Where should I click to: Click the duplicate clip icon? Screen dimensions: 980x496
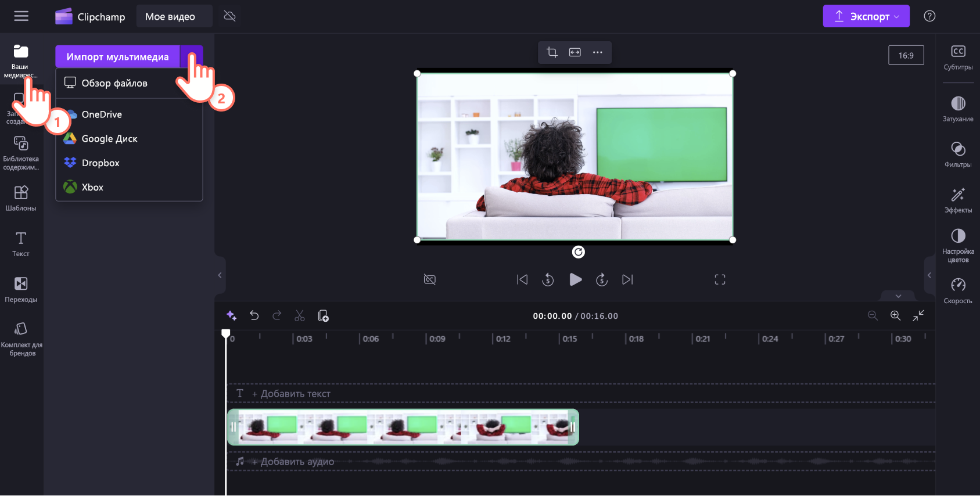pos(323,315)
